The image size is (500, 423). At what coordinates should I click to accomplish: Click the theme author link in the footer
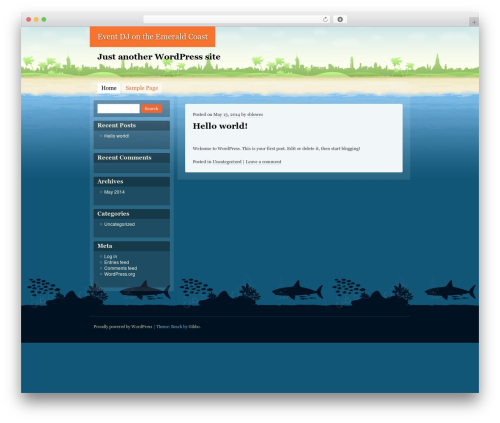(194, 327)
